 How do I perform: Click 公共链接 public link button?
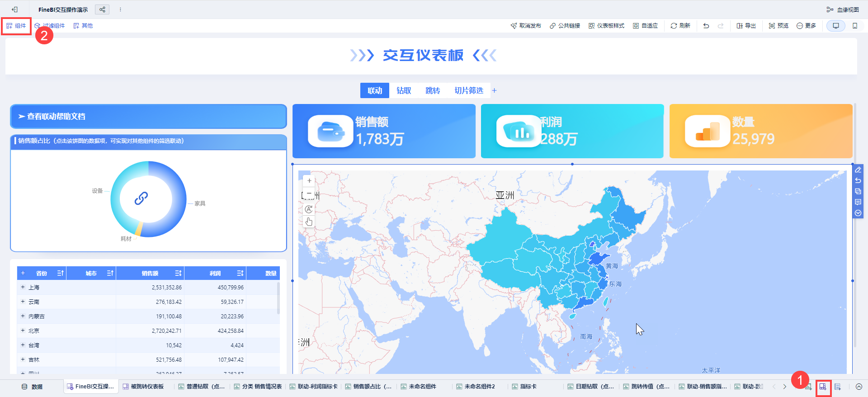click(565, 26)
